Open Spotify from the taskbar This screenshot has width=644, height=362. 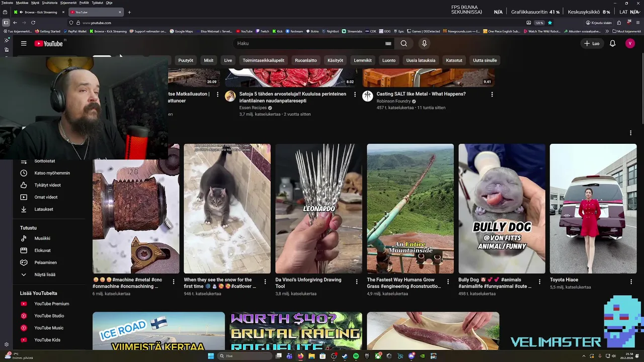(356, 356)
